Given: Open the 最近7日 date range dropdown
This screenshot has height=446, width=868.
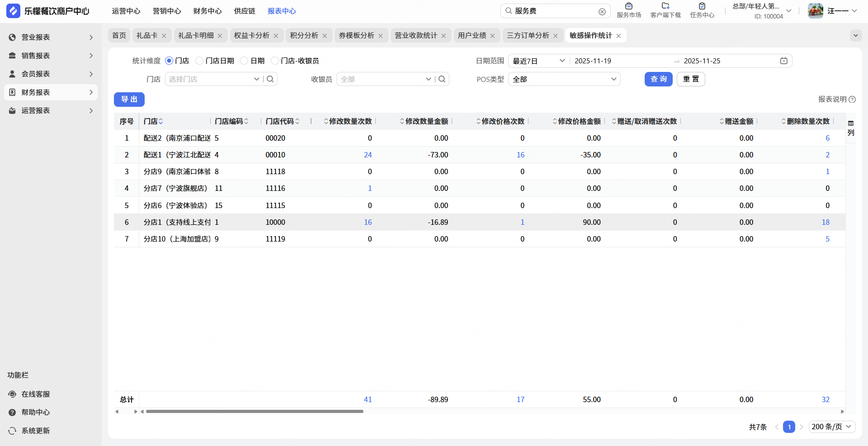Looking at the screenshot, I should [x=538, y=61].
